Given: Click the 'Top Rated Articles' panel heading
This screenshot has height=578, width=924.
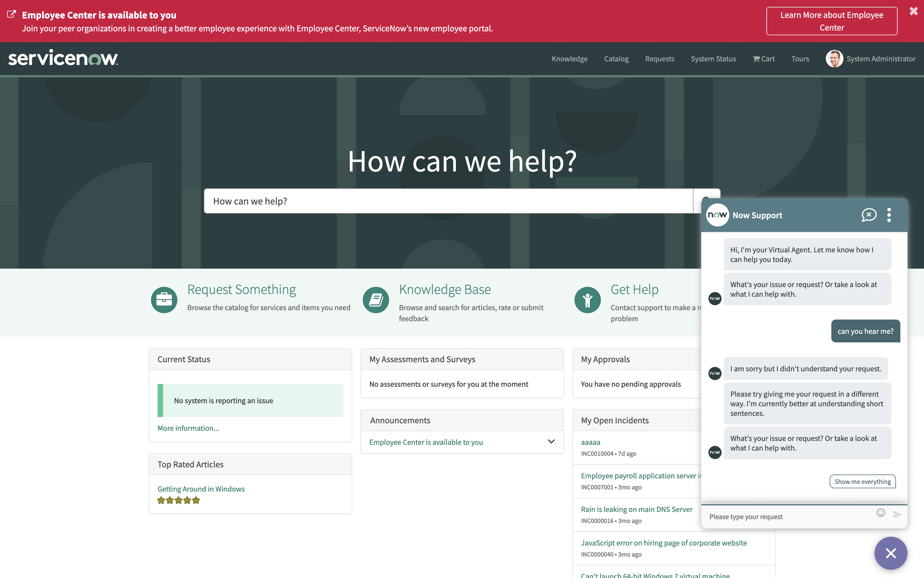Looking at the screenshot, I should [190, 465].
